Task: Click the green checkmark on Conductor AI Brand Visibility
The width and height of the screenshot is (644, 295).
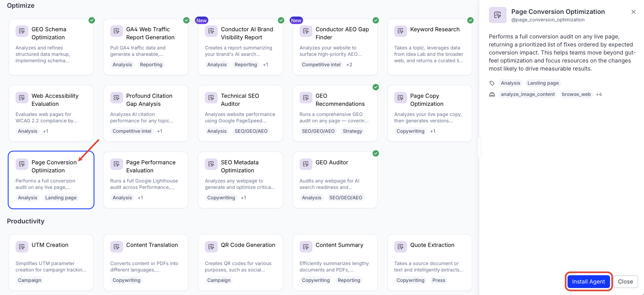Action: click(281, 20)
